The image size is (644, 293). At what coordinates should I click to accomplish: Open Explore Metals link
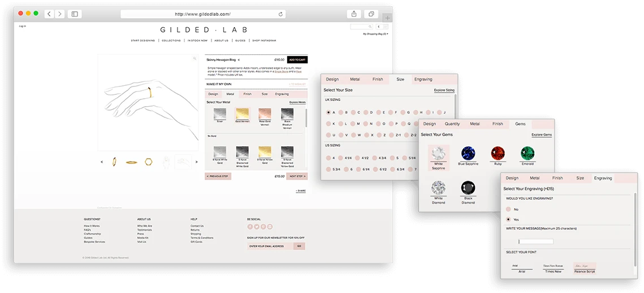click(x=297, y=102)
